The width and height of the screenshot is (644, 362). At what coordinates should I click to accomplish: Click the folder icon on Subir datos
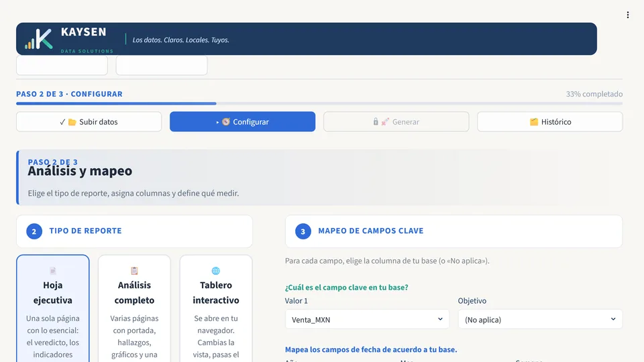click(x=72, y=122)
